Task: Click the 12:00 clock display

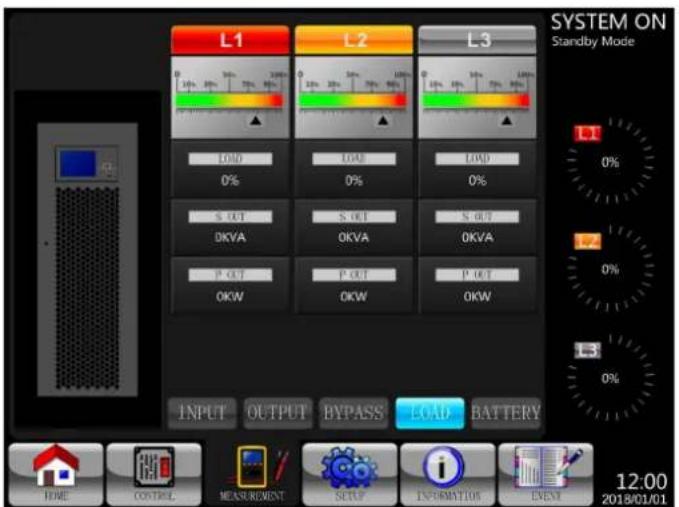Action: (641, 482)
